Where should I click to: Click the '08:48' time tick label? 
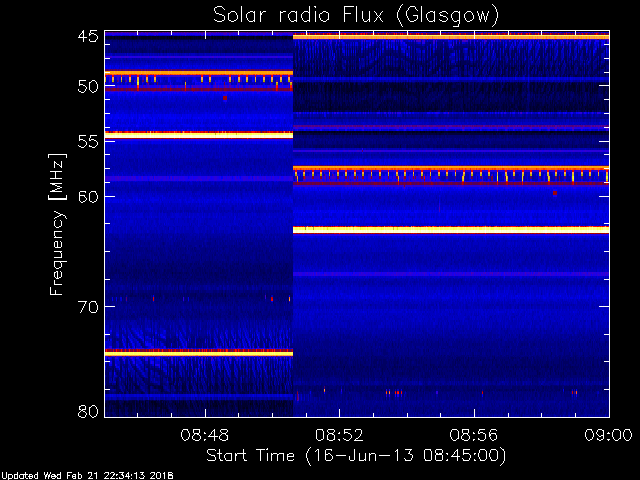click(205, 436)
